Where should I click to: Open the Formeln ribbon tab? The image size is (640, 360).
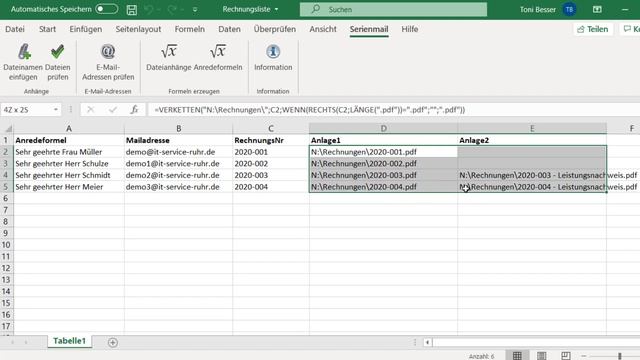point(189,29)
